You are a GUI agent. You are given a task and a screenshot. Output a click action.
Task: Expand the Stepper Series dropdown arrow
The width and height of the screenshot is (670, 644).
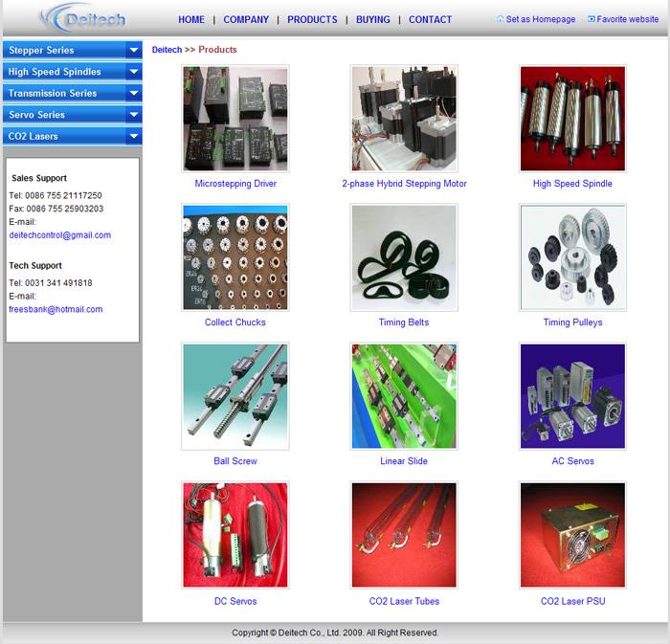coord(134,50)
